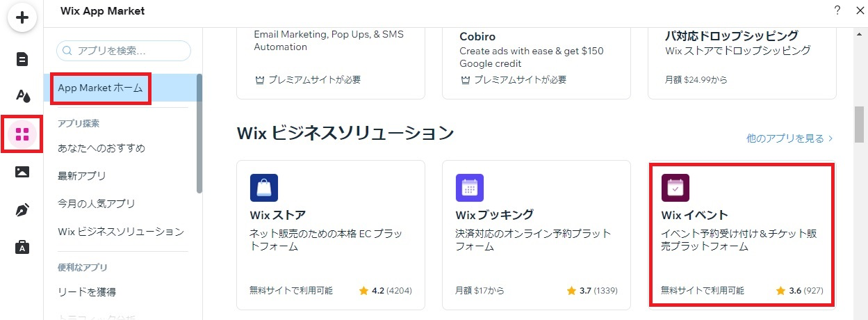Open the Site Design theme icon
868x320 pixels.
(x=22, y=96)
